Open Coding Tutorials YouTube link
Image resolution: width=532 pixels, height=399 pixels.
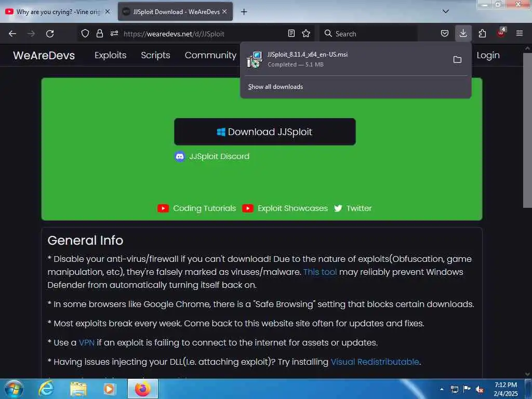[x=204, y=208]
